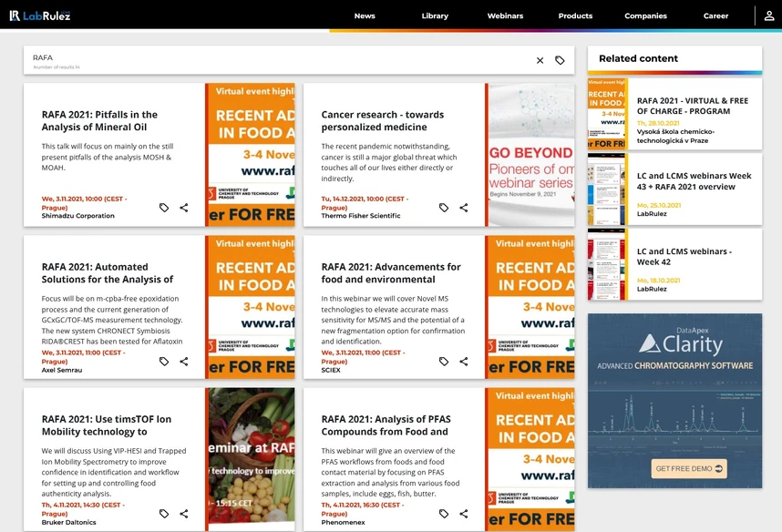Click Shimadzu Corporation company name
782x532 pixels.
coord(77,216)
